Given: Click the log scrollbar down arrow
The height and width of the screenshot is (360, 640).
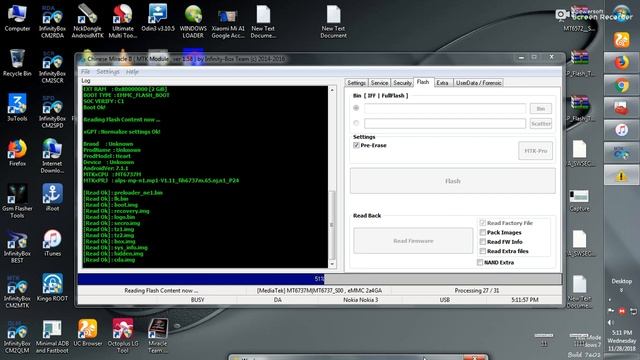Looking at the screenshot, I should (x=332, y=264).
